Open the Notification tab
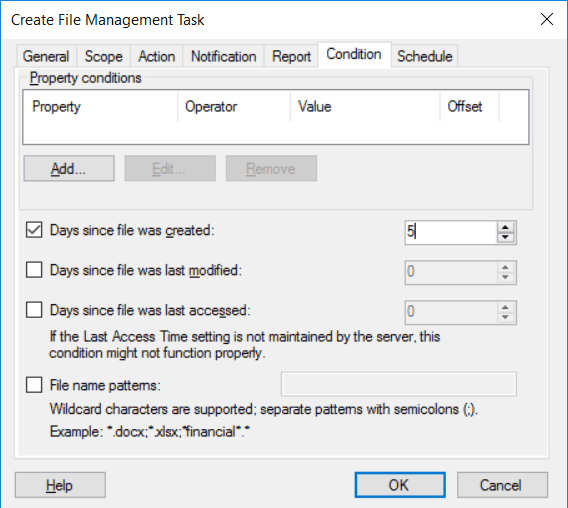 point(224,57)
